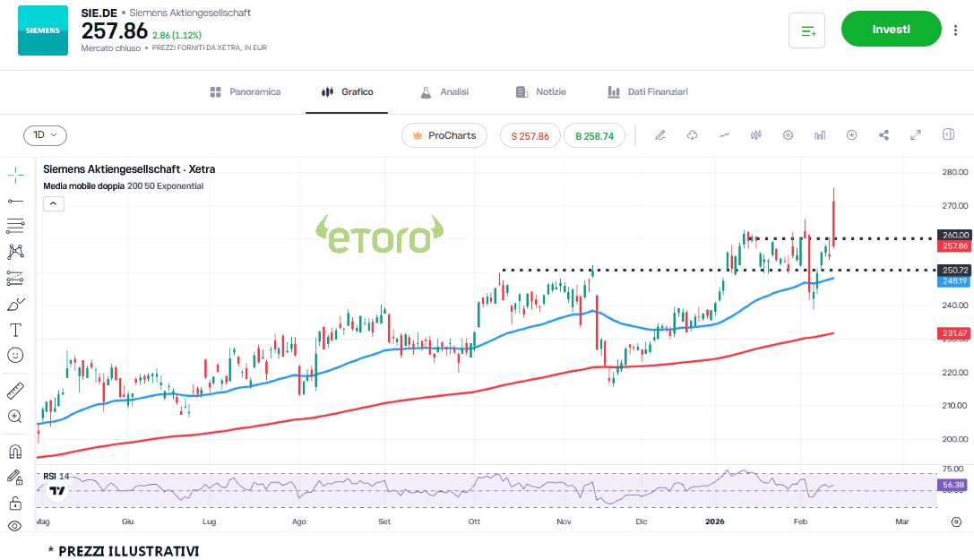974x560 pixels.
Task: Click the S 257.86 sell price
Action: (x=530, y=136)
